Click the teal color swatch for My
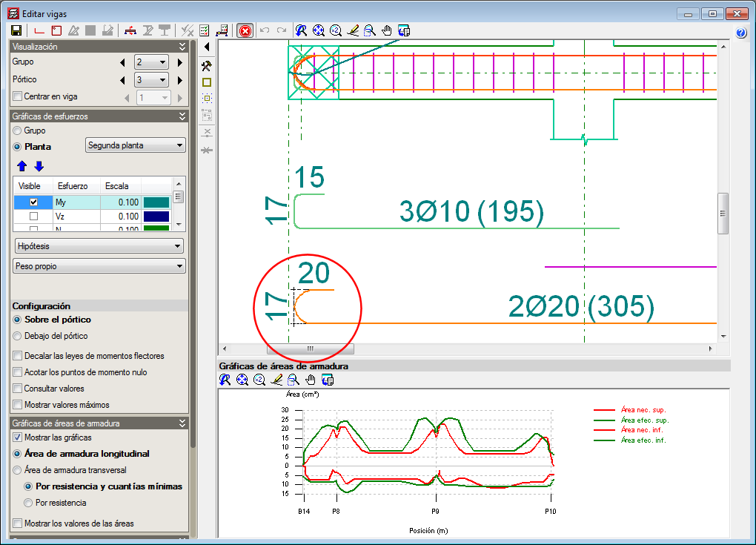Image resolution: width=756 pixels, height=545 pixels. click(x=156, y=202)
